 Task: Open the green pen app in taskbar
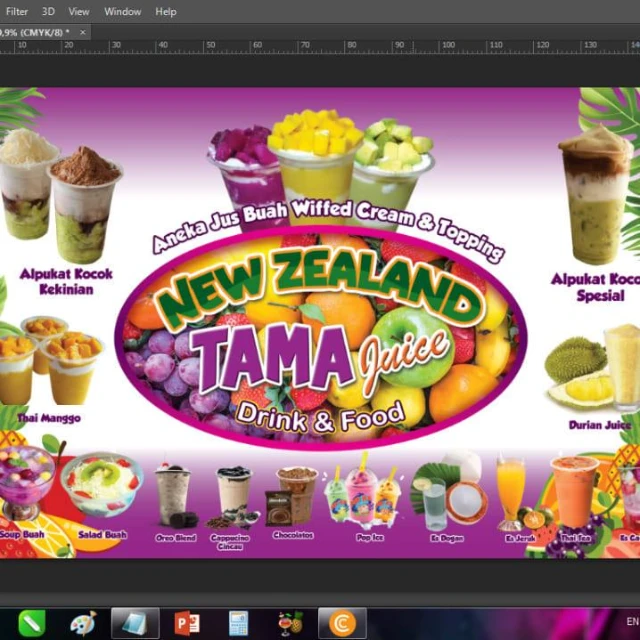tap(32, 623)
